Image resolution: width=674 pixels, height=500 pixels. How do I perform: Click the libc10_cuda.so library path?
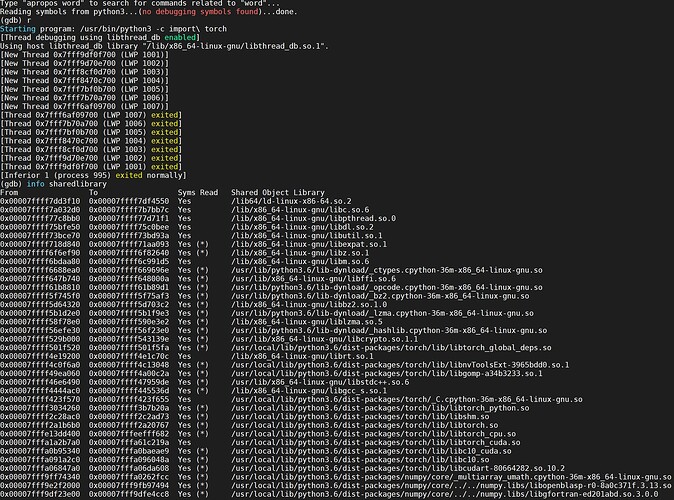[x=379, y=450]
